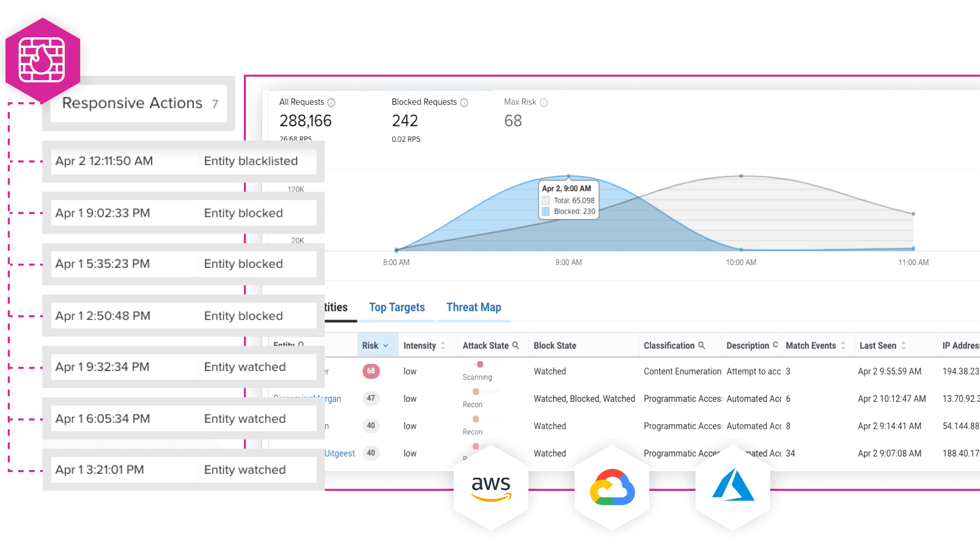This screenshot has width=980, height=543.
Task: Click the 10:00 AM gray data point on chart
Action: (741, 176)
